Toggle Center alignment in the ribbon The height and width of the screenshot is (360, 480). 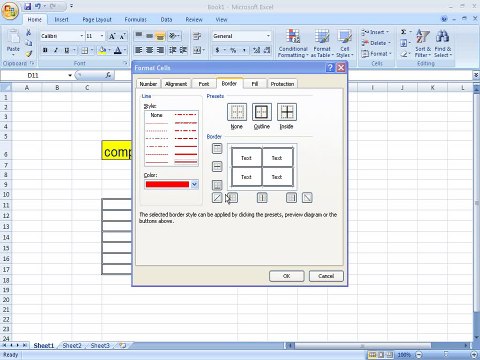pos(150,50)
